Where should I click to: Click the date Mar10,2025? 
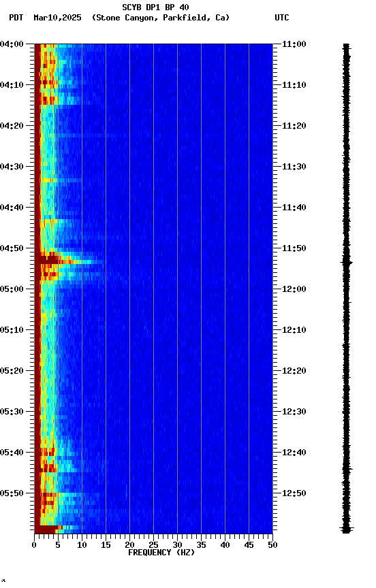point(57,18)
